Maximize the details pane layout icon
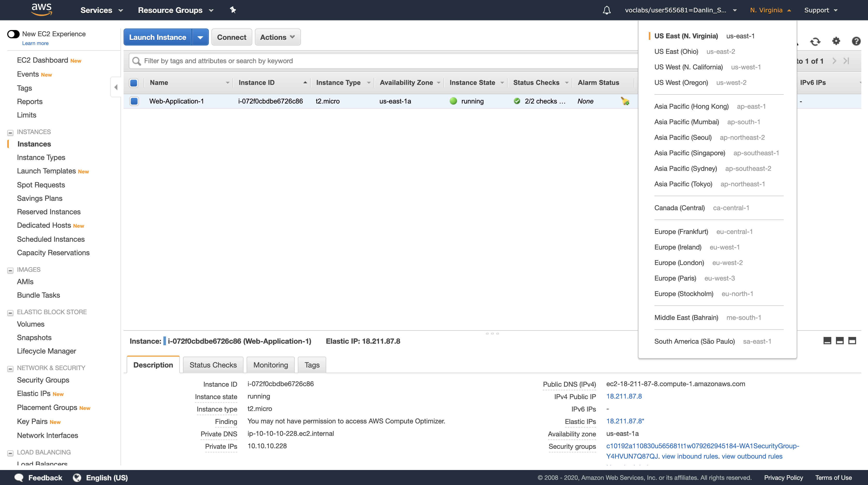Viewport: 868px width, 485px height. pyautogui.click(x=852, y=341)
